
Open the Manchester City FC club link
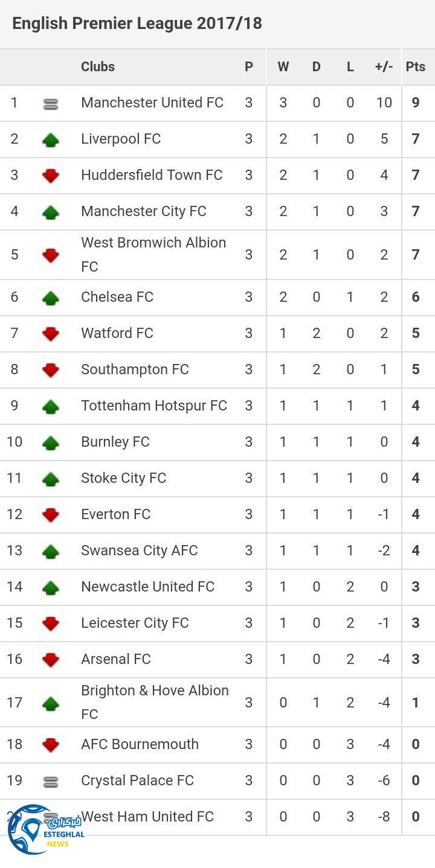[144, 211]
